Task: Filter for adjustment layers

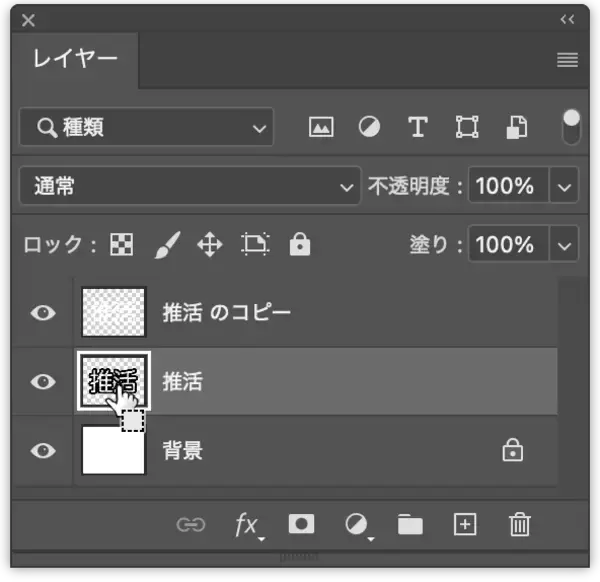Action: 369,127
